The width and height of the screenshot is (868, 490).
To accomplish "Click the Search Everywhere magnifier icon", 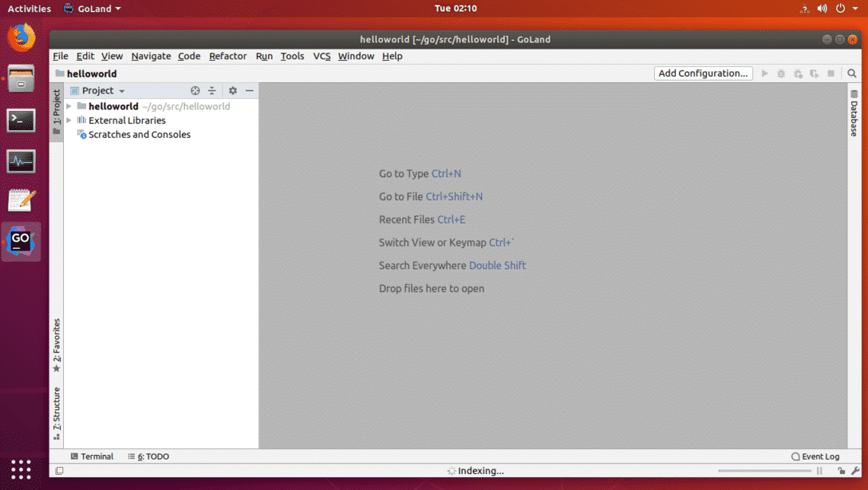I will tap(851, 74).
